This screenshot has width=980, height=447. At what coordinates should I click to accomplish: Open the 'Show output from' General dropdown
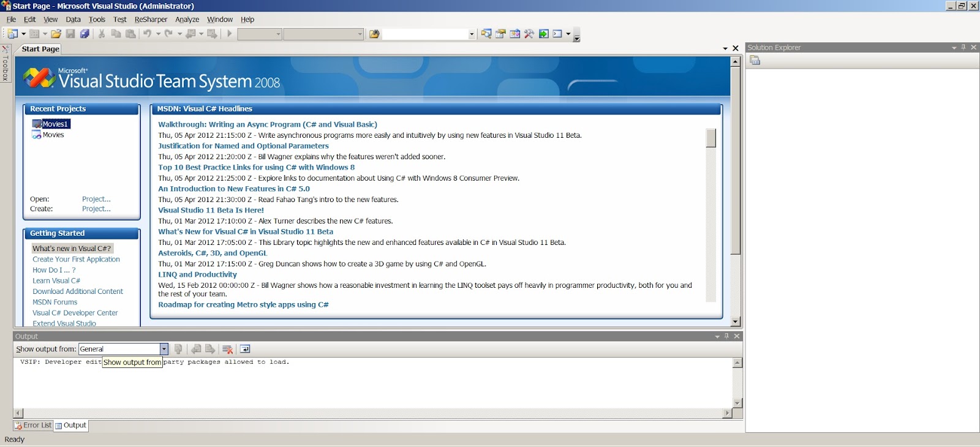click(x=123, y=349)
